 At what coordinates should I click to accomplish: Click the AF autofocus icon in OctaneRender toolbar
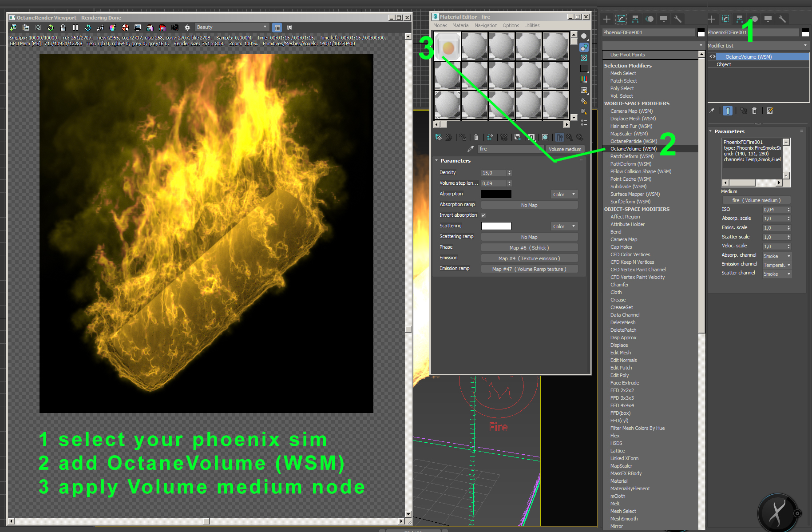pos(100,28)
